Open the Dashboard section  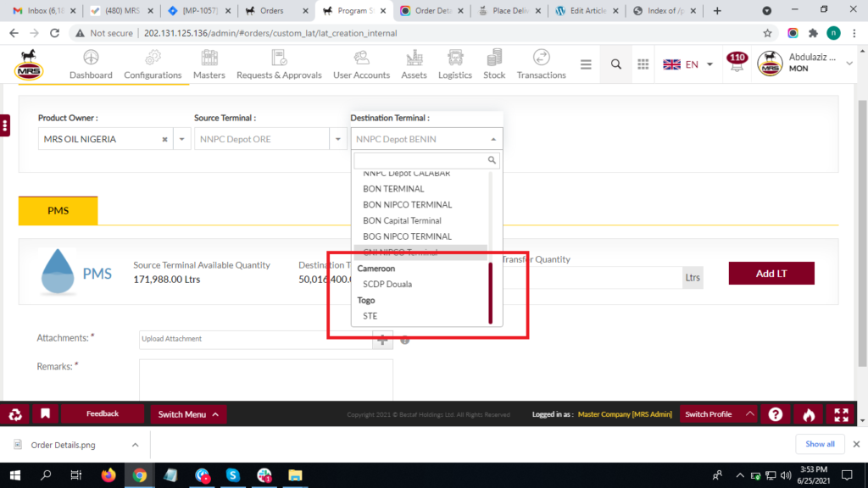pos(91,64)
